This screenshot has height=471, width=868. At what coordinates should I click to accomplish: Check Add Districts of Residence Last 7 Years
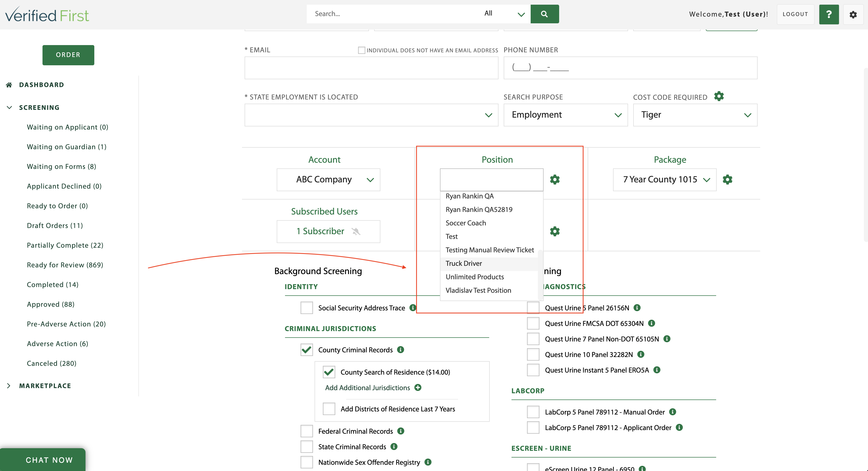[329, 409]
